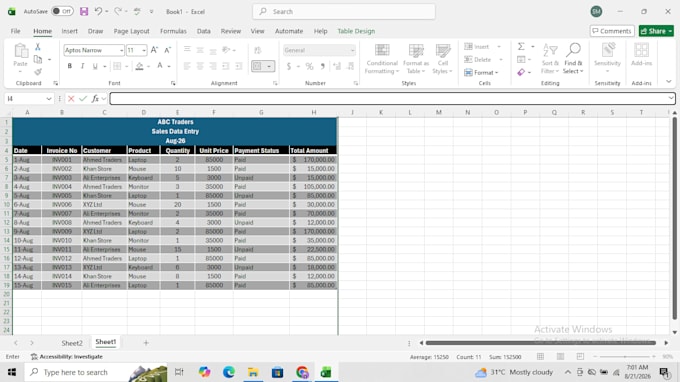Click the Search box in title bar
This screenshot has width=680, height=382.
[344, 12]
